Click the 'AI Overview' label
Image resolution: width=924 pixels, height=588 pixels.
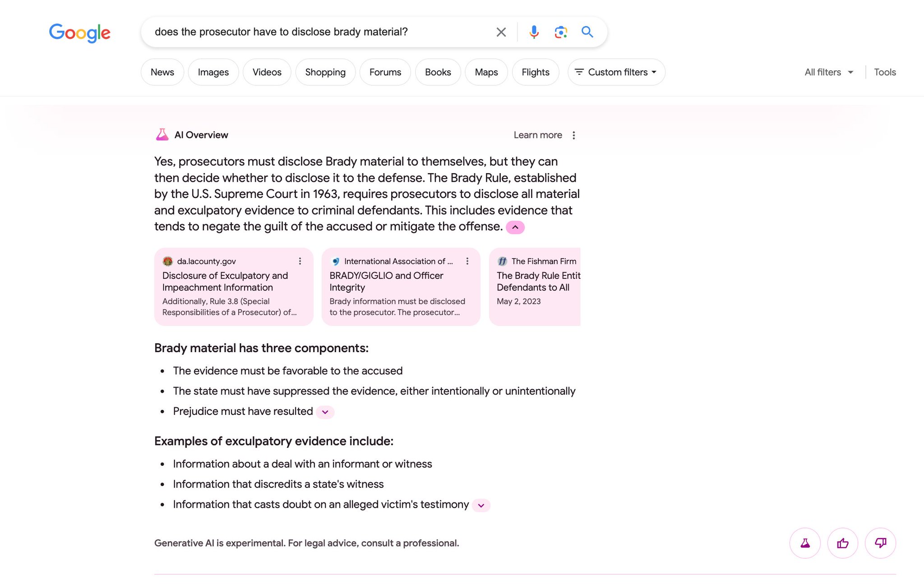point(201,135)
